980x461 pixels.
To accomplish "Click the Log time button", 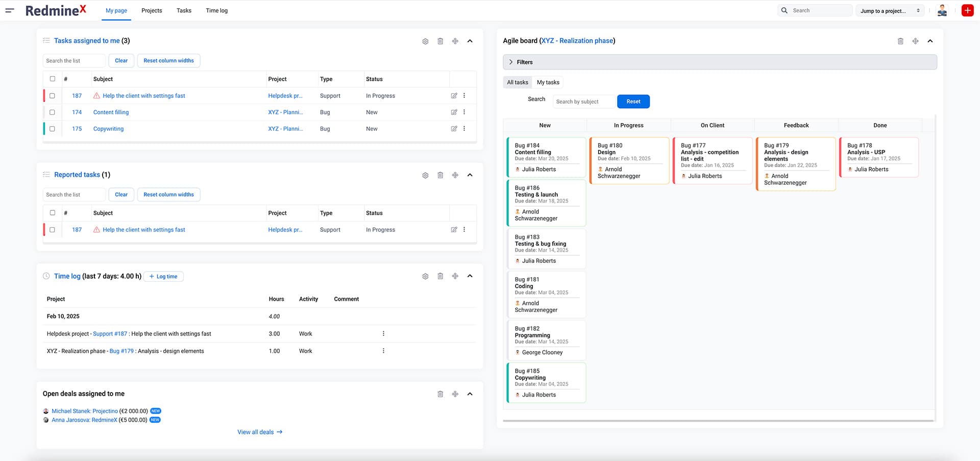I will (163, 277).
